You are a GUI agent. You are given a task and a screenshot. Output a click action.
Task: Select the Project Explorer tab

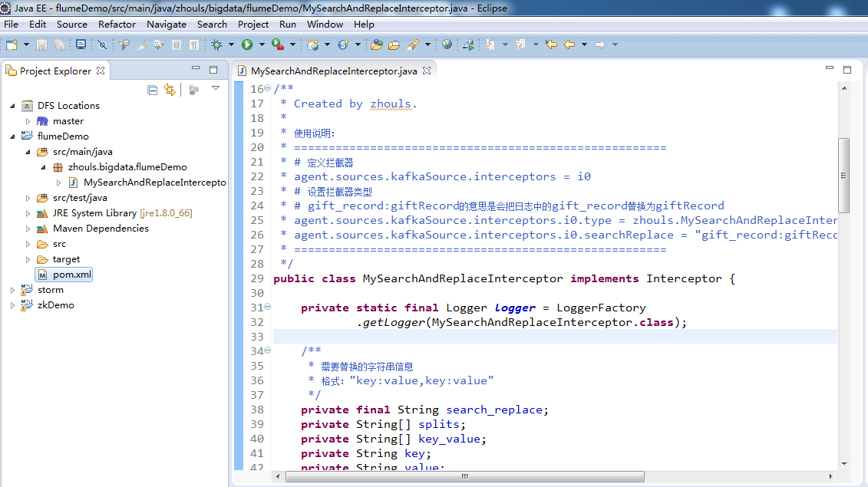55,71
